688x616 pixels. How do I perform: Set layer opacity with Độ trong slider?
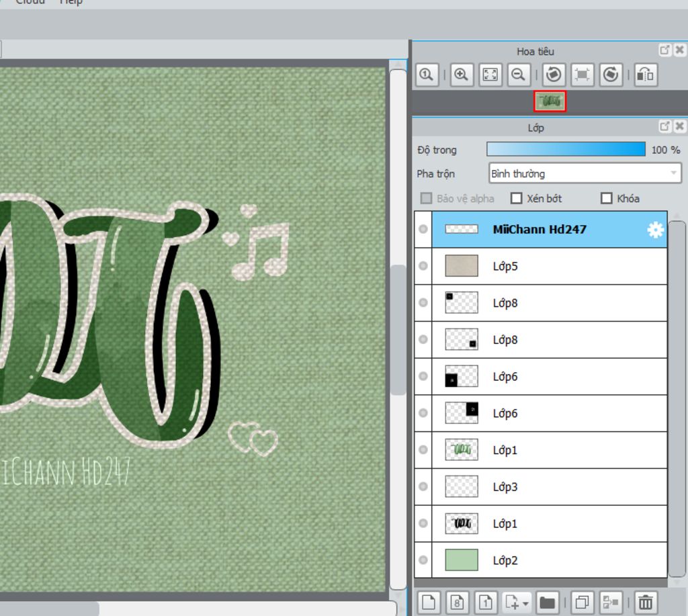click(566, 149)
